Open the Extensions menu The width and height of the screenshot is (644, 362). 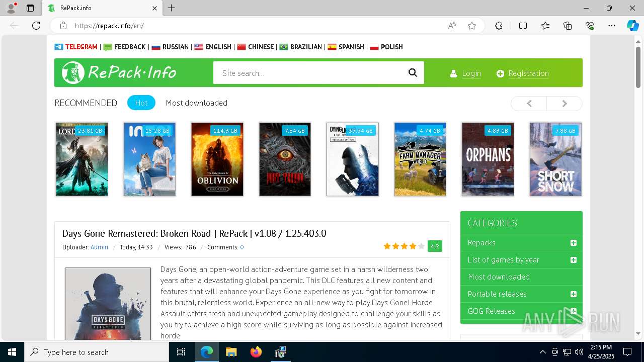click(x=499, y=26)
